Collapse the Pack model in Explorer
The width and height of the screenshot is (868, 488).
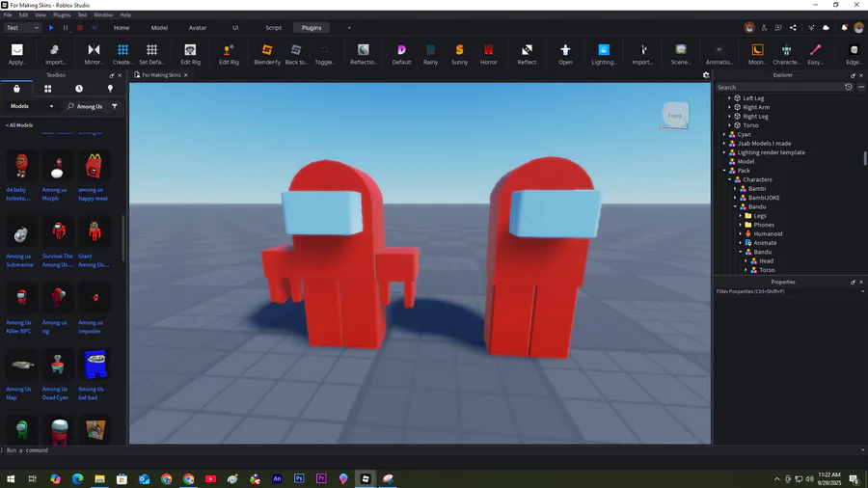coord(724,171)
